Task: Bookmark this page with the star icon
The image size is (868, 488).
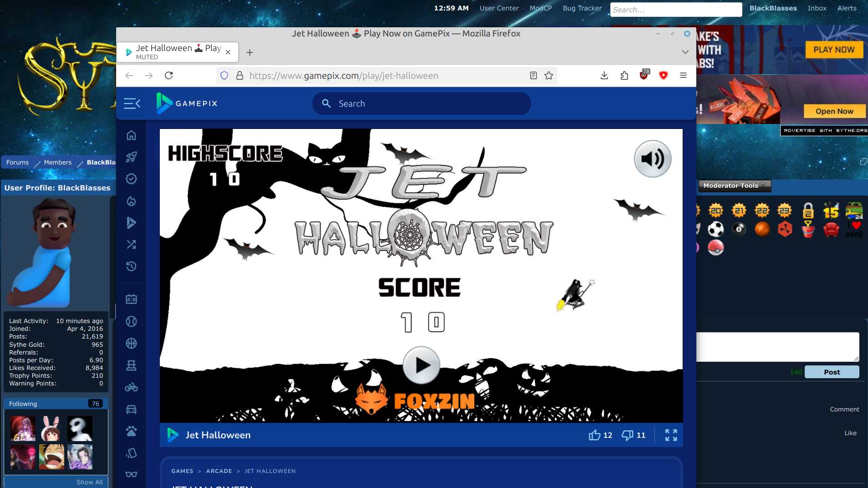Action: (549, 76)
